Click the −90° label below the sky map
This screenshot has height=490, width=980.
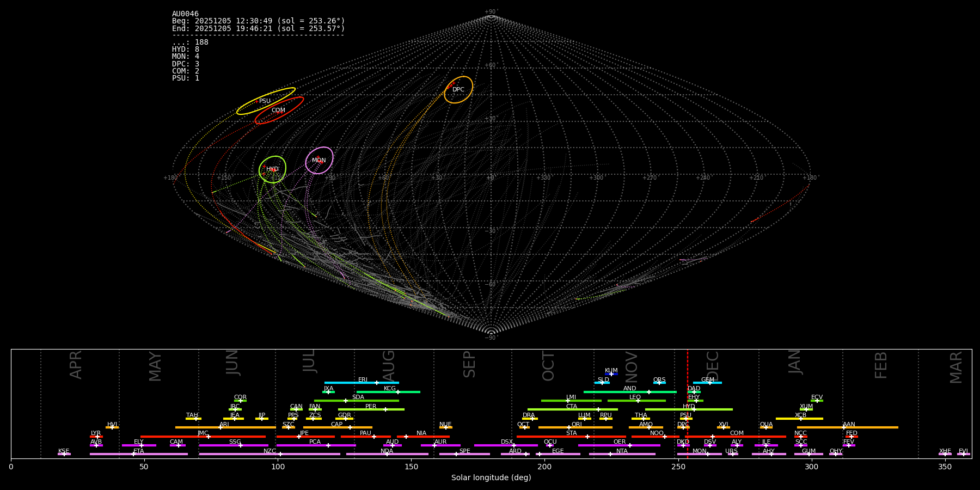coord(491,338)
